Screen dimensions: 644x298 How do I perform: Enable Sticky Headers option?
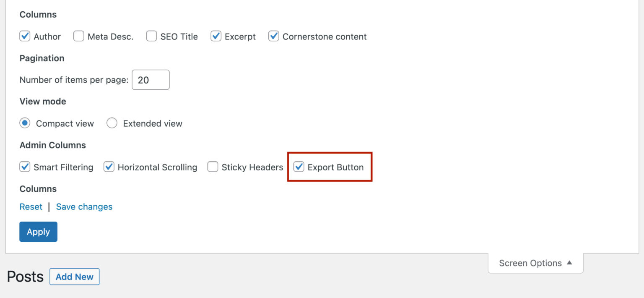click(213, 167)
